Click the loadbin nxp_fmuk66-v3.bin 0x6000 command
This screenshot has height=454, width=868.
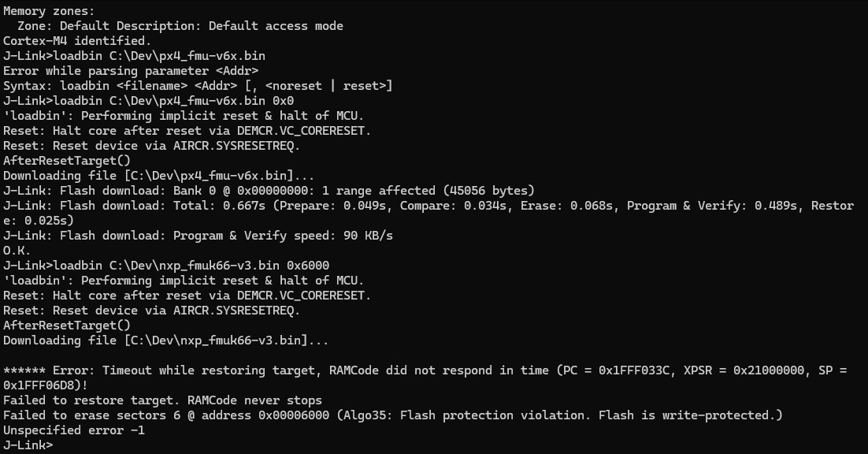(165, 266)
